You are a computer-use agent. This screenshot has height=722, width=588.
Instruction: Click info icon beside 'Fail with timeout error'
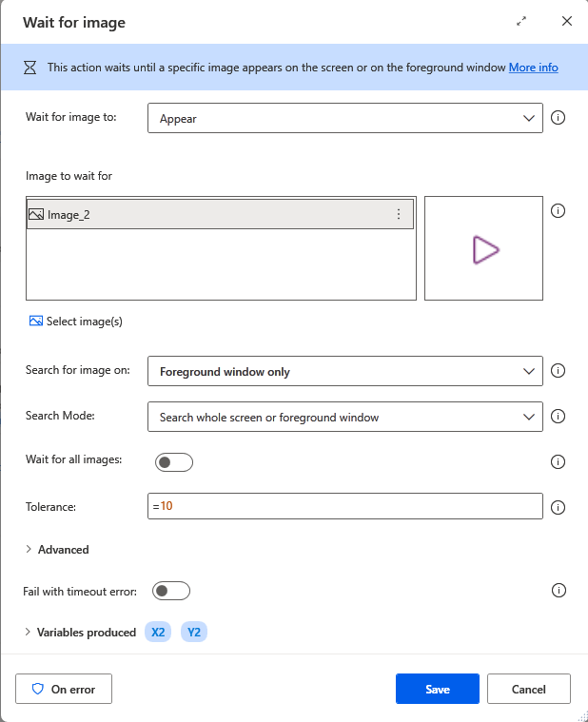[559, 591]
